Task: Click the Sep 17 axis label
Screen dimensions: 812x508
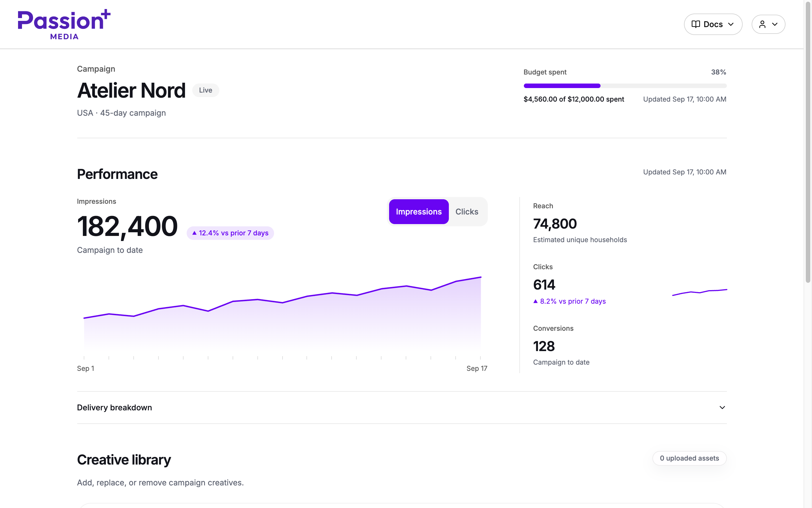Action: coord(477,369)
